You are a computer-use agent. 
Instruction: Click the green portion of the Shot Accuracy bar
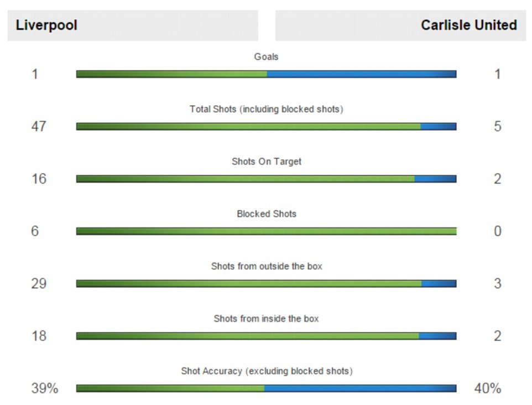click(x=170, y=388)
